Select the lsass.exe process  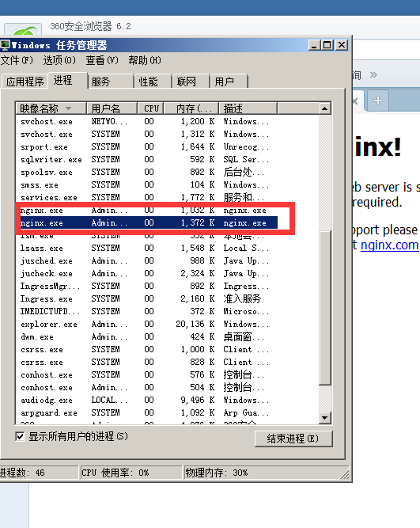[x=147, y=249]
